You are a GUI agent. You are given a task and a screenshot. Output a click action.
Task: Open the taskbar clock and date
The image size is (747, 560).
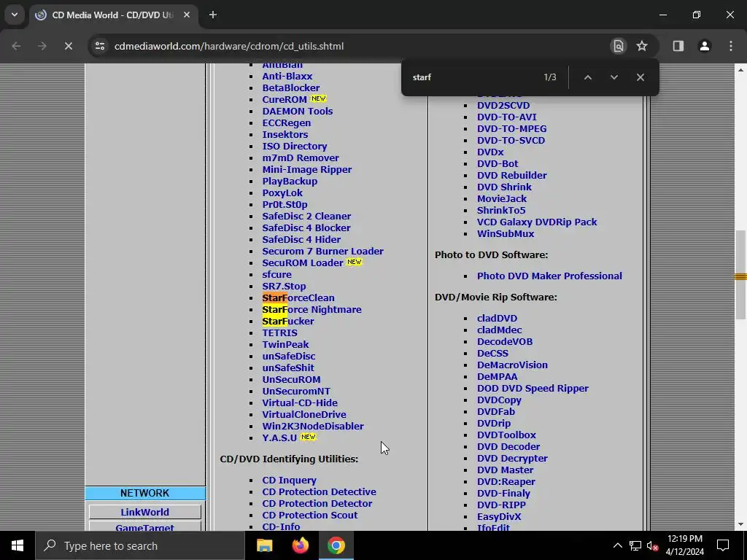click(684, 545)
